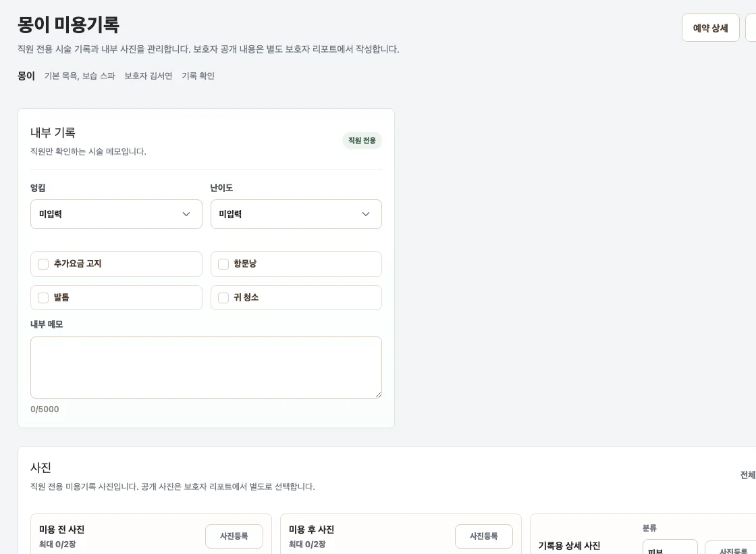Screen dimensions: 756x554
Task: Click the 직원 전용 badge
Action: click(362, 141)
